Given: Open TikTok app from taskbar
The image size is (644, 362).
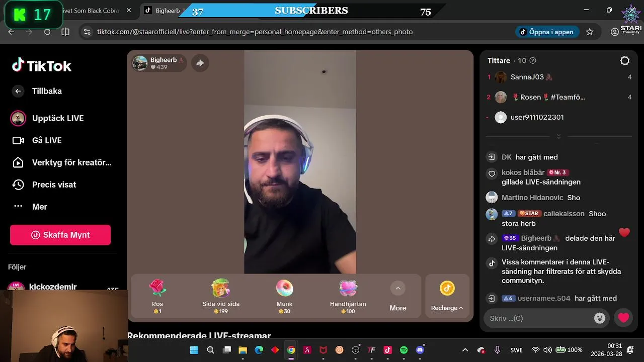Looking at the screenshot, I should click(x=387, y=350).
